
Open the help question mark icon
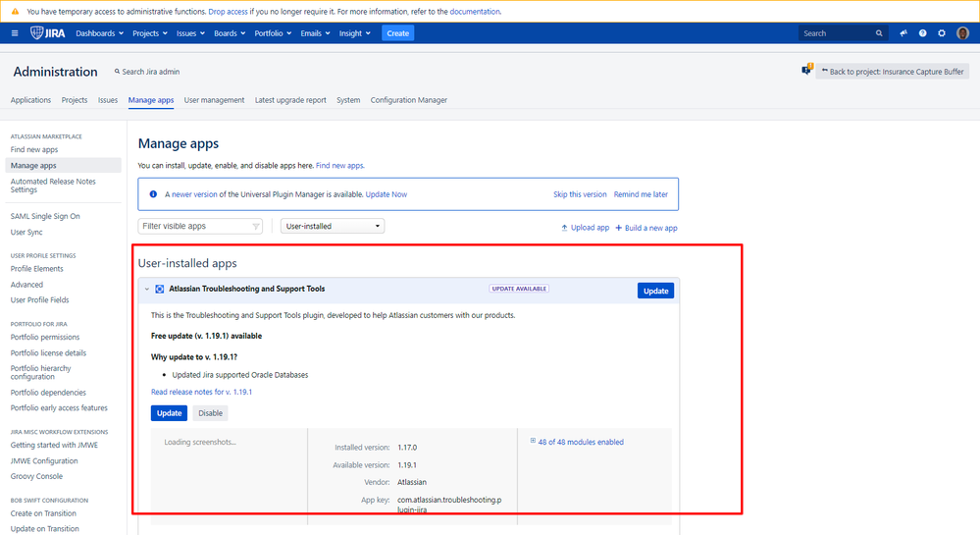(x=922, y=33)
